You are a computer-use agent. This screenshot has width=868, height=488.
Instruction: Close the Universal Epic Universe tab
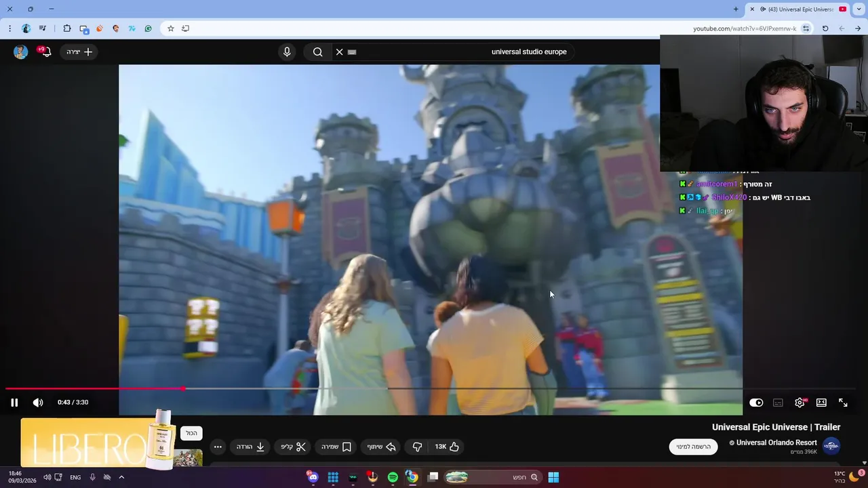(x=752, y=9)
